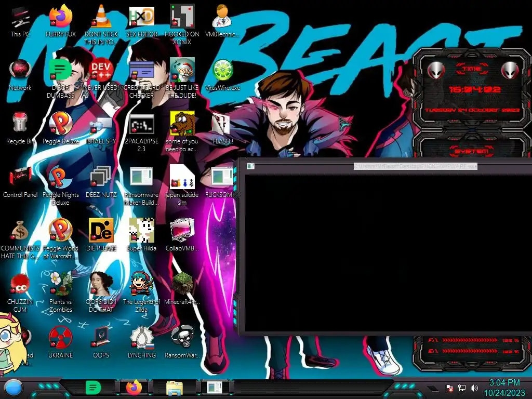Launch the Firefox shortcut in the desktop's top row
532x399 pixels.
pyautogui.click(x=61, y=16)
